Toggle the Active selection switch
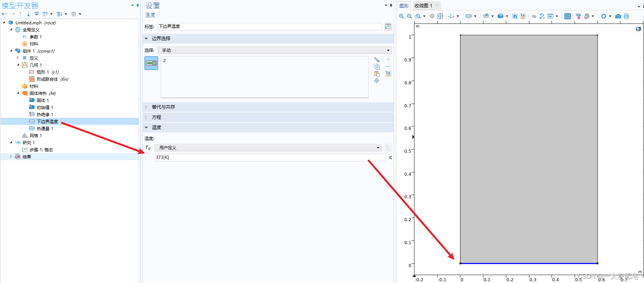 [x=151, y=63]
